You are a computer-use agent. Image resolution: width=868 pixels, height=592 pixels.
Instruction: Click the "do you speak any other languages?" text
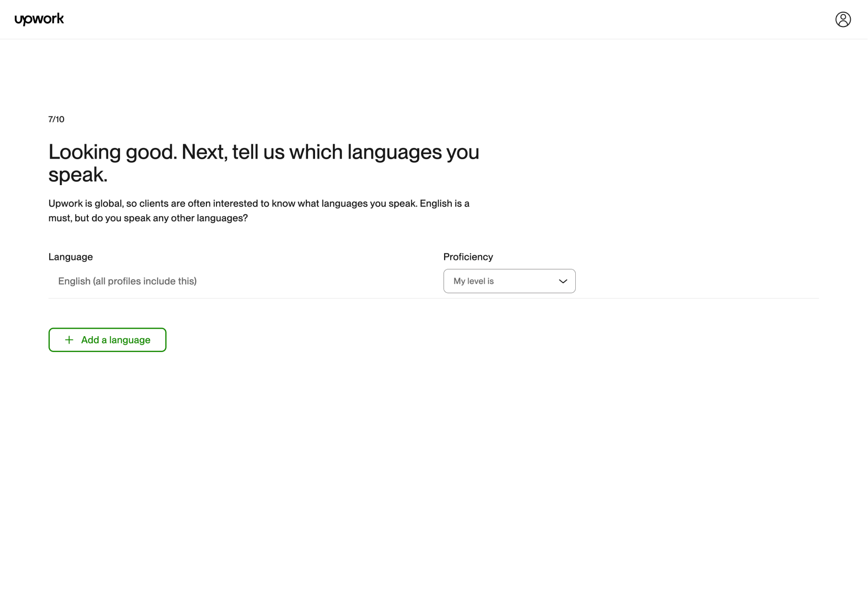coord(170,218)
